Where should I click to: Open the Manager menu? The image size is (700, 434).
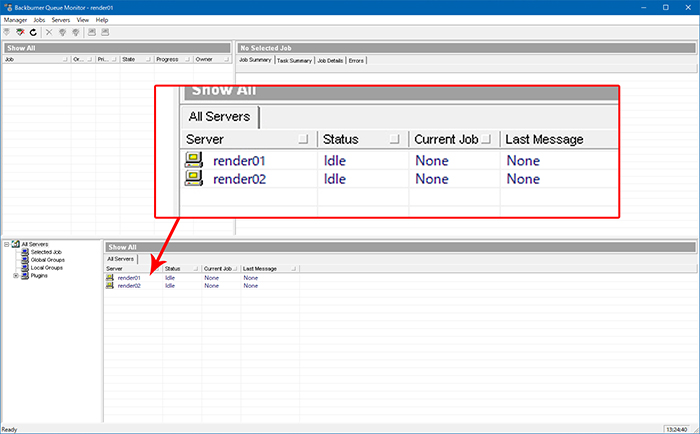click(16, 20)
